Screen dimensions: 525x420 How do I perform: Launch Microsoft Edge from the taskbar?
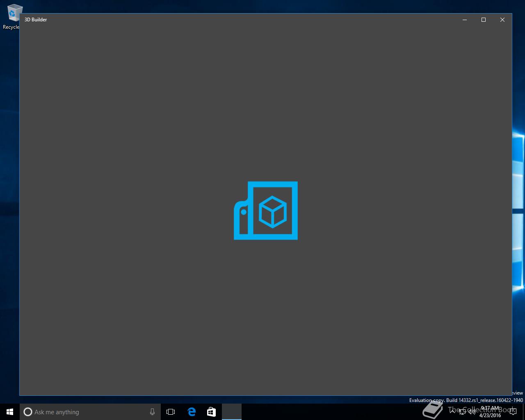click(192, 412)
